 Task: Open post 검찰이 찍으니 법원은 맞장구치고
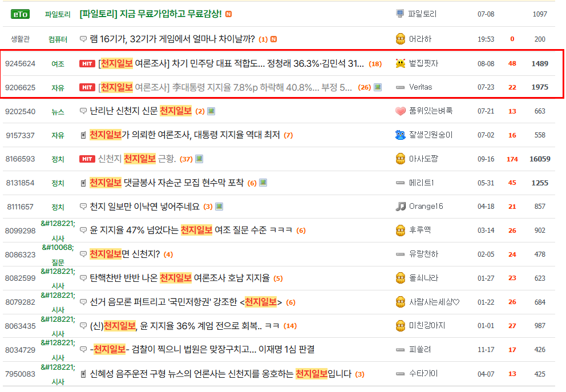(202, 349)
